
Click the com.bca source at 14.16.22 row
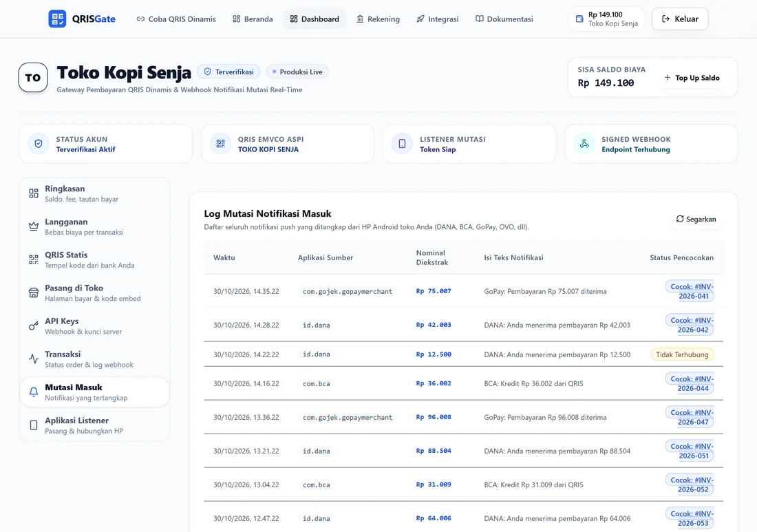coord(317,384)
